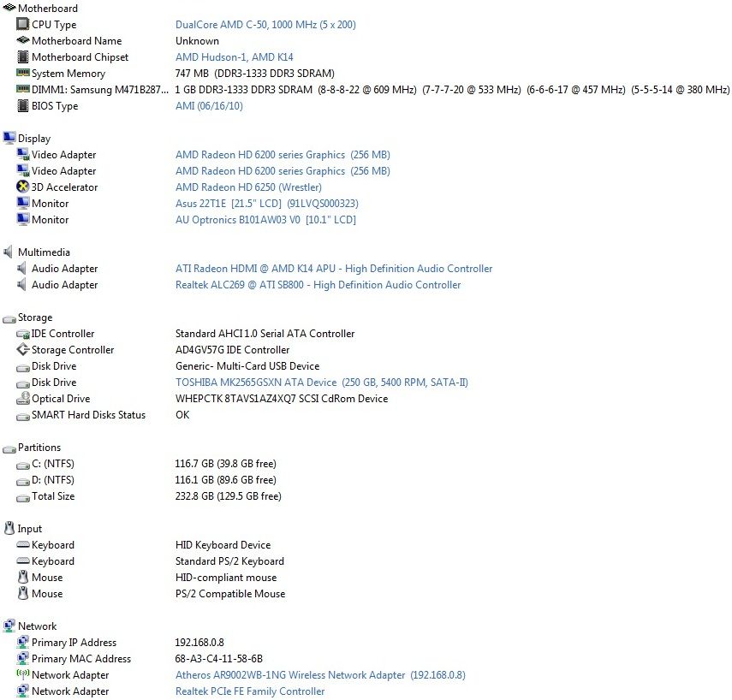Click the Storage Controller icon
Image resolution: width=732 pixels, height=700 pixels.
(x=23, y=350)
